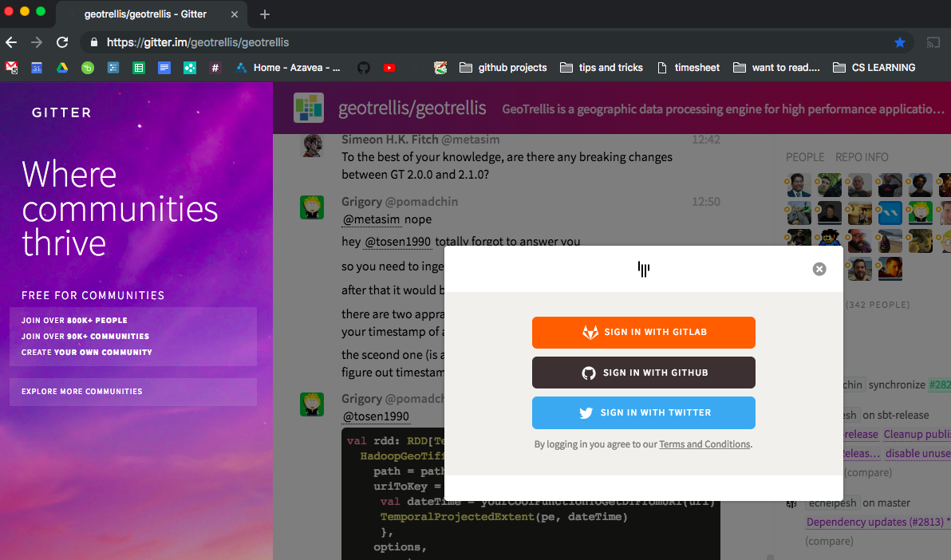Go back to the previous page

point(11,42)
